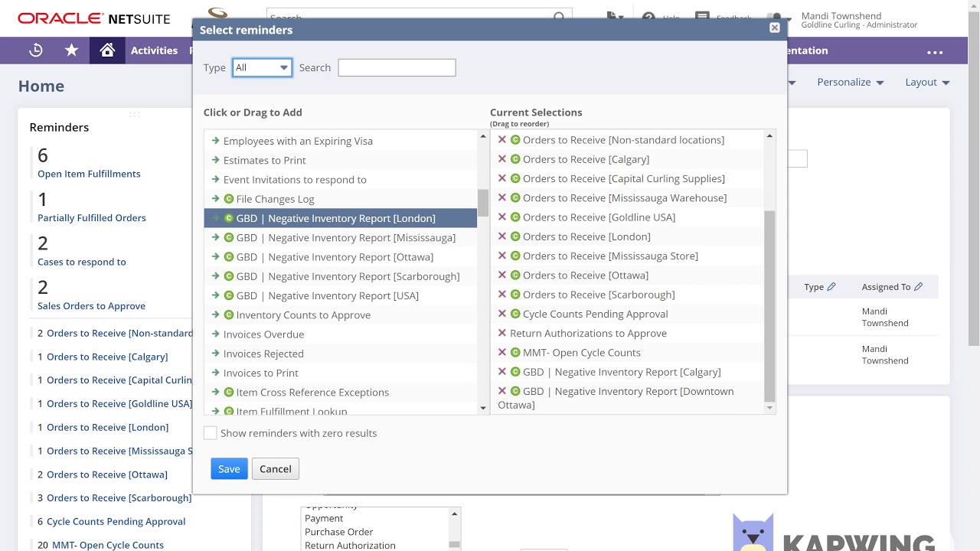
Task: Select Payment in the background list
Action: tap(324, 518)
